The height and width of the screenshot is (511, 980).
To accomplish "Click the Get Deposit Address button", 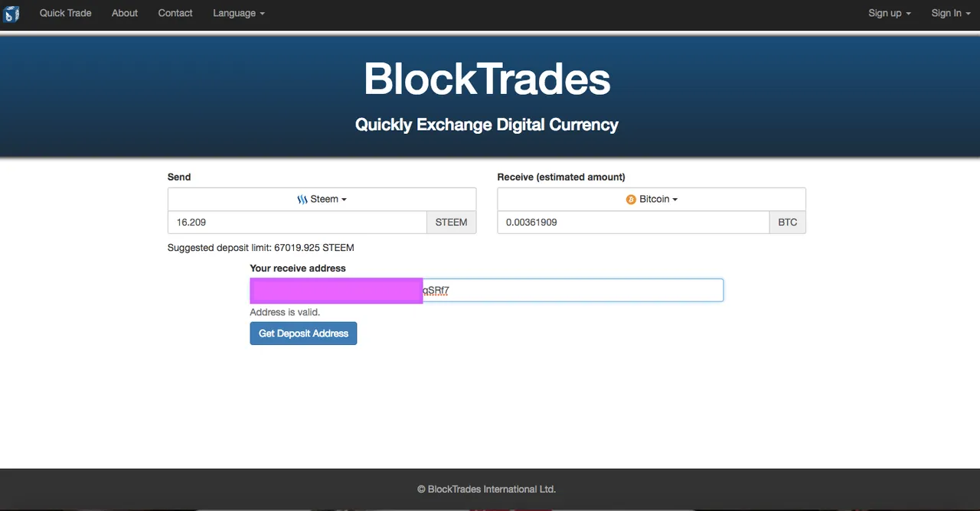I will [303, 334].
